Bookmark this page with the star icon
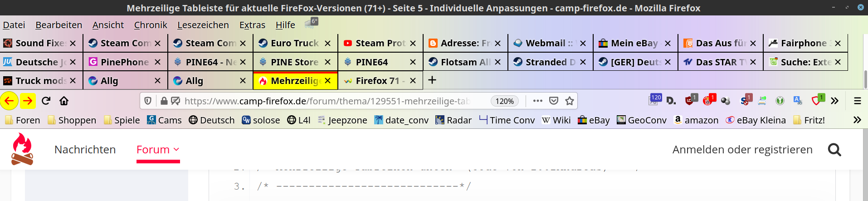 [x=570, y=101]
